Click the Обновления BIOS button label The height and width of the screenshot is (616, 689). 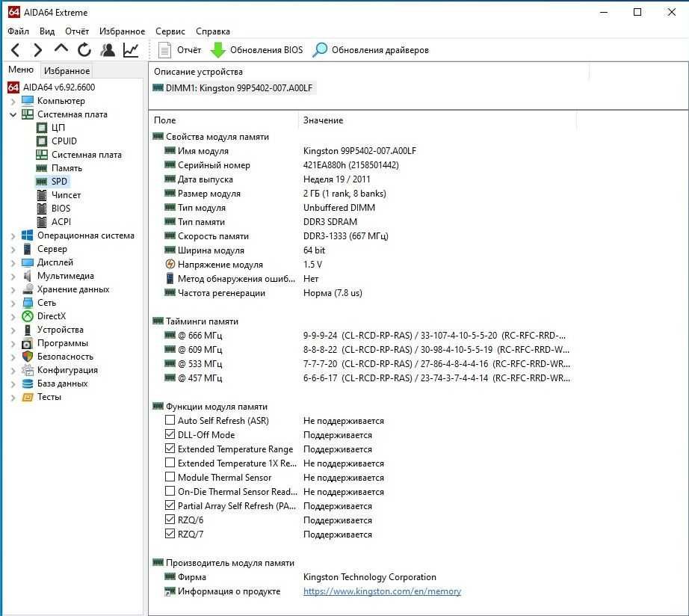tap(266, 50)
